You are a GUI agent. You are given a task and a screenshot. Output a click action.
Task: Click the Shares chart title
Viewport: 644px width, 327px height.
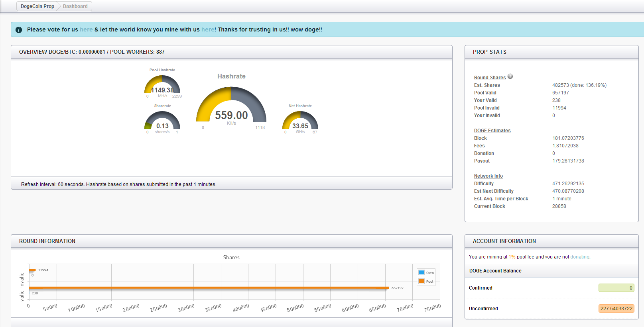pyautogui.click(x=231, y=258)
